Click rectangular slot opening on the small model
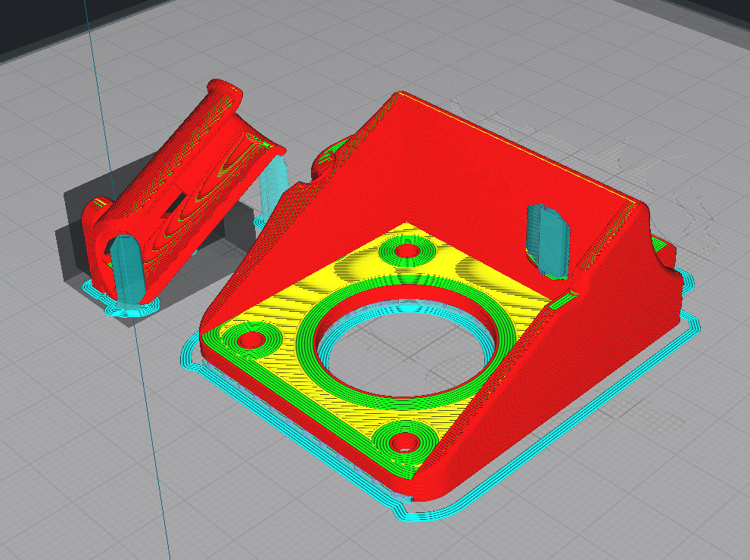 (176, 202)
